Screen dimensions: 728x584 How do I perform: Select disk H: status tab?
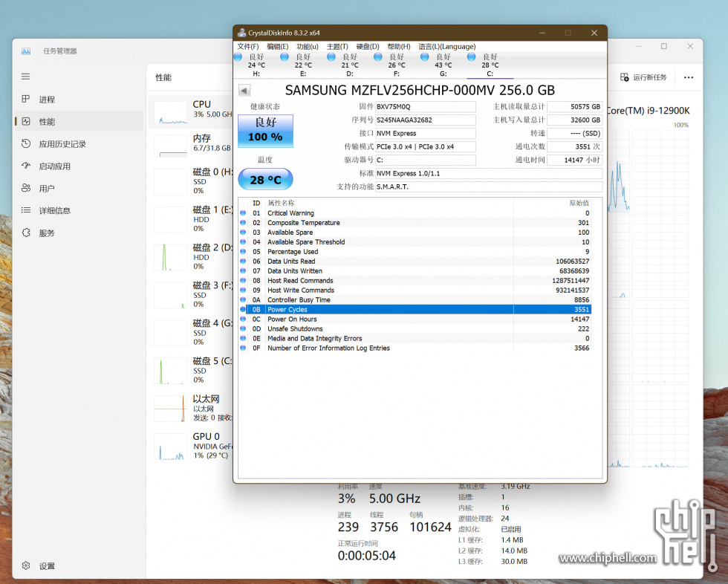coord(256,65)
